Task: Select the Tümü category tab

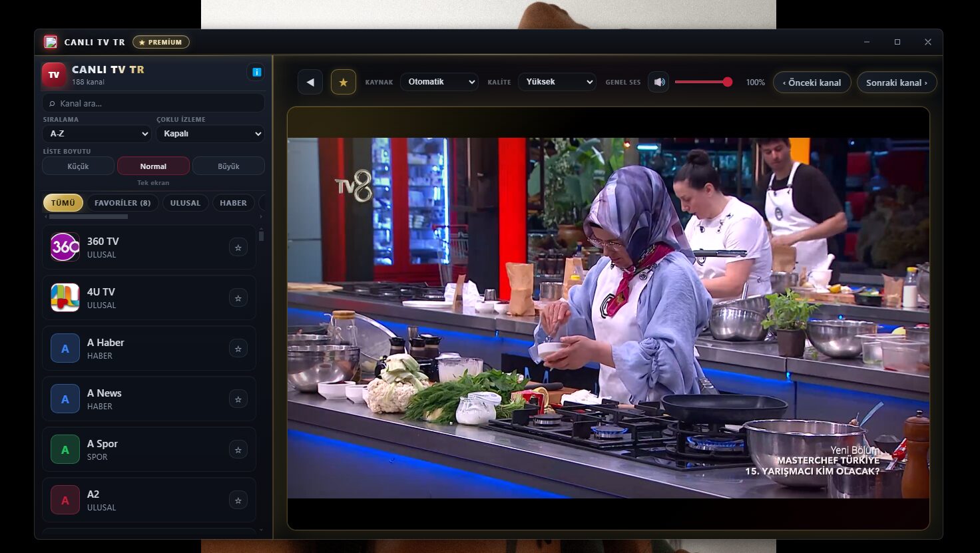Action: [63, 203]
